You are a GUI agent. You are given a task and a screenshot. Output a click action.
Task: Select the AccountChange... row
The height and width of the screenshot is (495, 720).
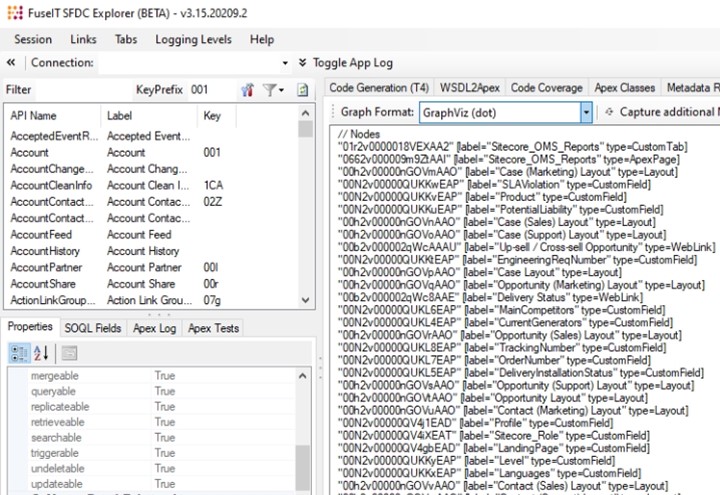[152, 169]
